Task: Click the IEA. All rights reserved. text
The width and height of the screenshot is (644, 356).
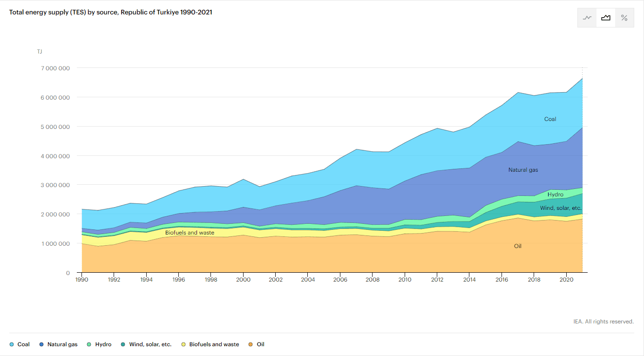Action: (603, 322)
